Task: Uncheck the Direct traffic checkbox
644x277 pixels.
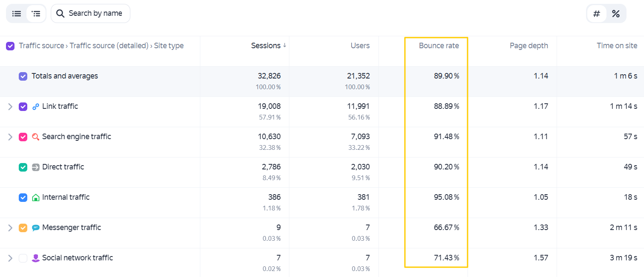Action: (23, 167)
